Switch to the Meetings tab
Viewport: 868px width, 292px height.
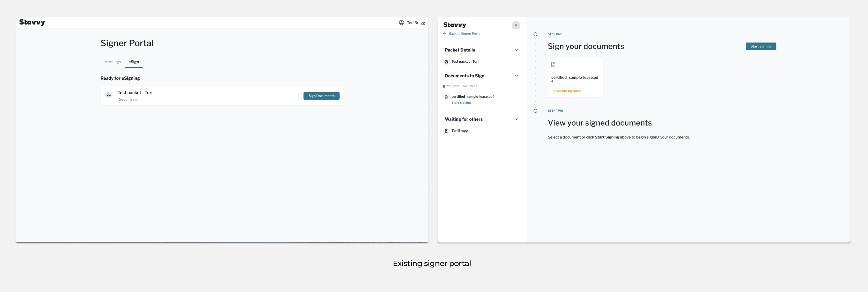click(113, 62)
